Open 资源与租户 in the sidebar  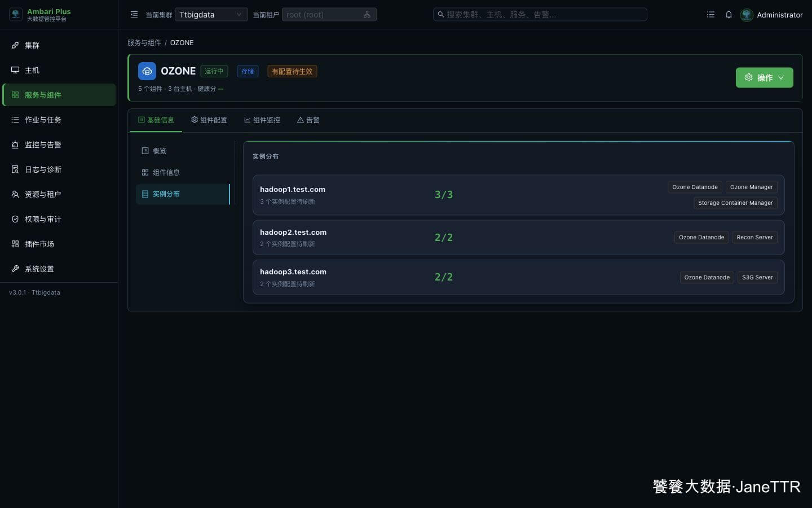[59, 194]
